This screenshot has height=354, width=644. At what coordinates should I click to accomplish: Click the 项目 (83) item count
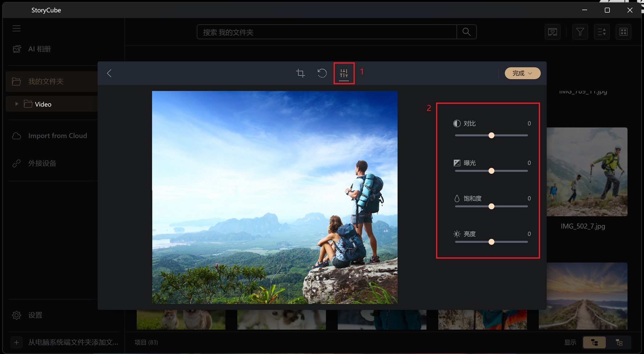coord(146,342)
